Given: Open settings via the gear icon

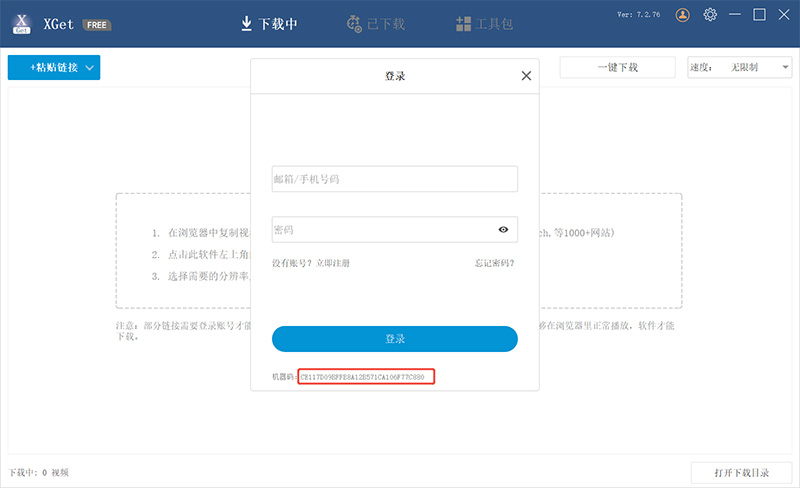Looking at the screenshot, I should click(710, 15).
